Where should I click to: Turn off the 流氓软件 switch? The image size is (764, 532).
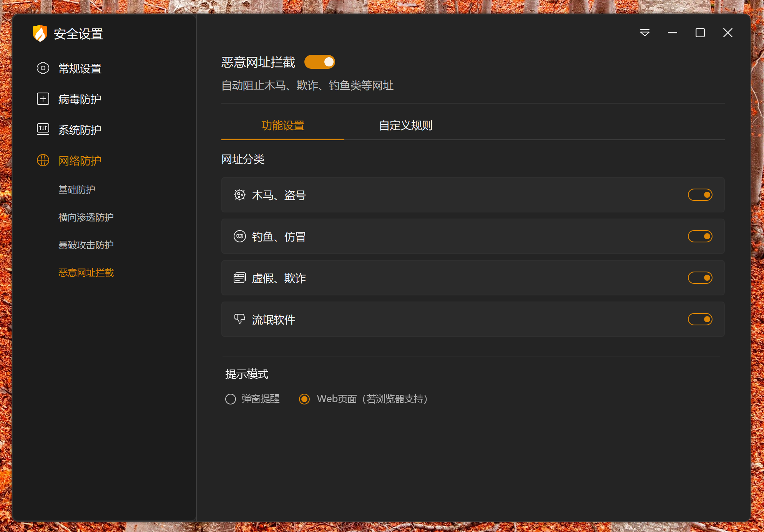(700, 319)
